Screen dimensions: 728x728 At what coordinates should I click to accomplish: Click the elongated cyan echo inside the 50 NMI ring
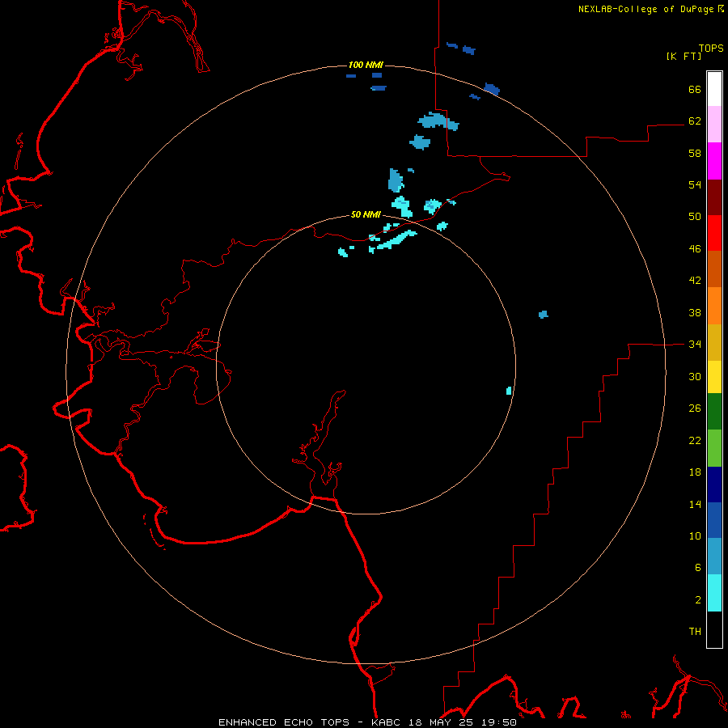coord(396,239)
